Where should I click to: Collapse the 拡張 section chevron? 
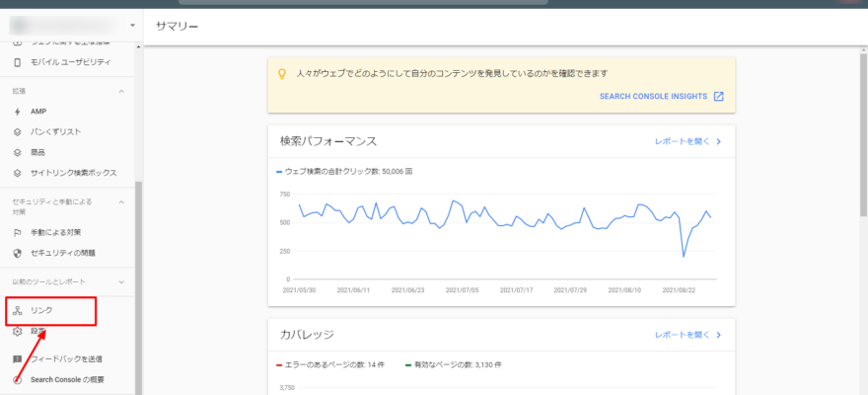[x=121, y=91]
